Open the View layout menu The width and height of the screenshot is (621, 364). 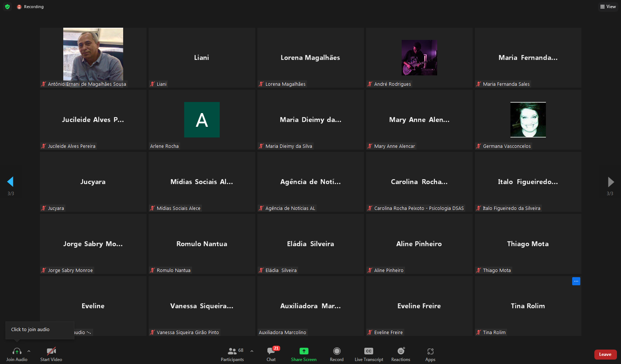coord(608,7)
